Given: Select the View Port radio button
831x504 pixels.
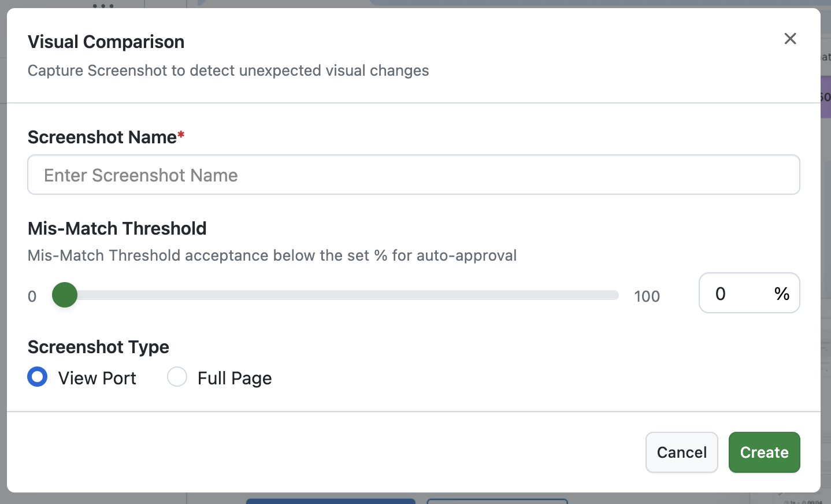Looking at the screenshot, I should point(37,376).
